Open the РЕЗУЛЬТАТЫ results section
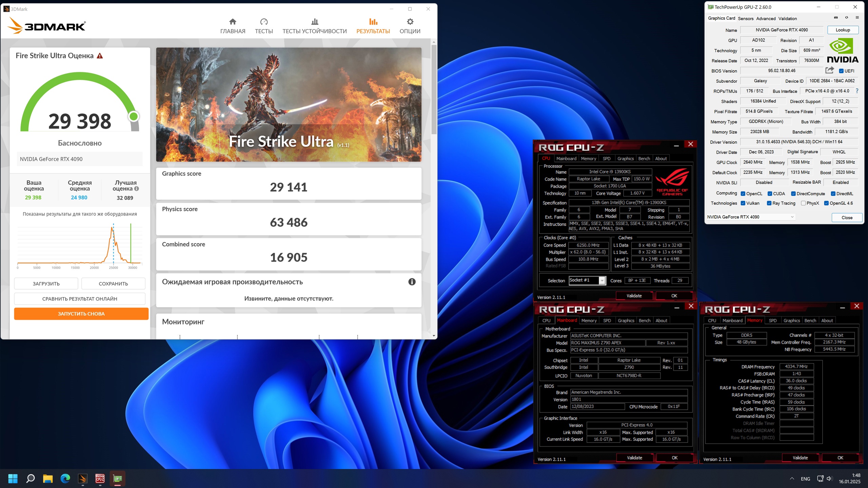The height and width of the screenshot is (488, 868). click(373, 26)
